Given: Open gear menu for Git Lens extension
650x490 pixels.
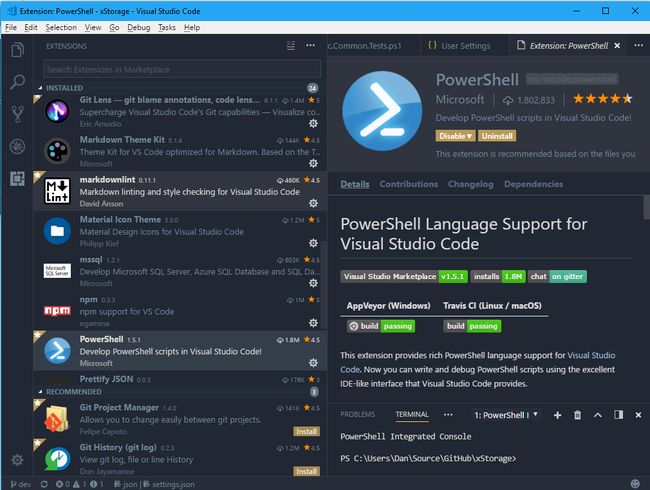Looking at the screenshot, I should click(313, 124).
